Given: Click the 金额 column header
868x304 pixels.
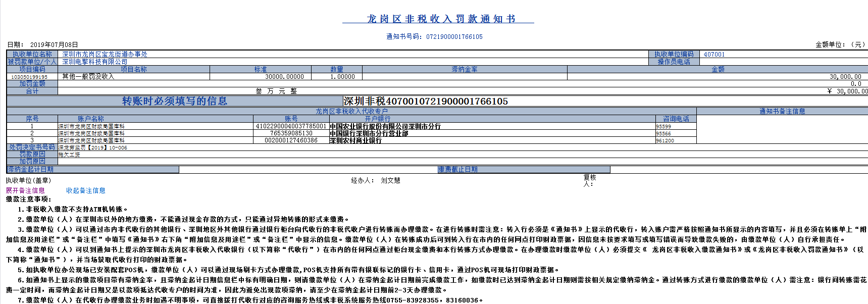Looking at the screenshot, I should pyautogui.click(x=718, y=69).
